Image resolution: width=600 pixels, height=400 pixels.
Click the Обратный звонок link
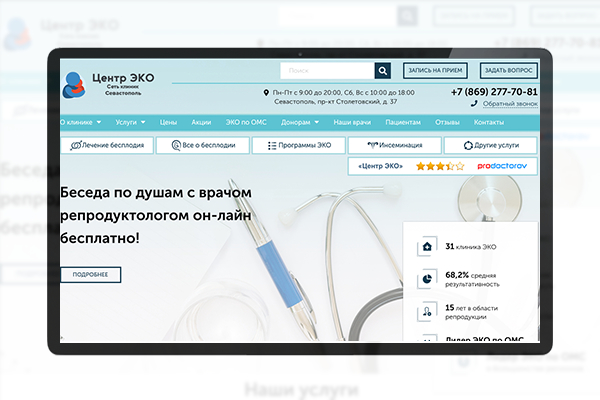(510, 104)
